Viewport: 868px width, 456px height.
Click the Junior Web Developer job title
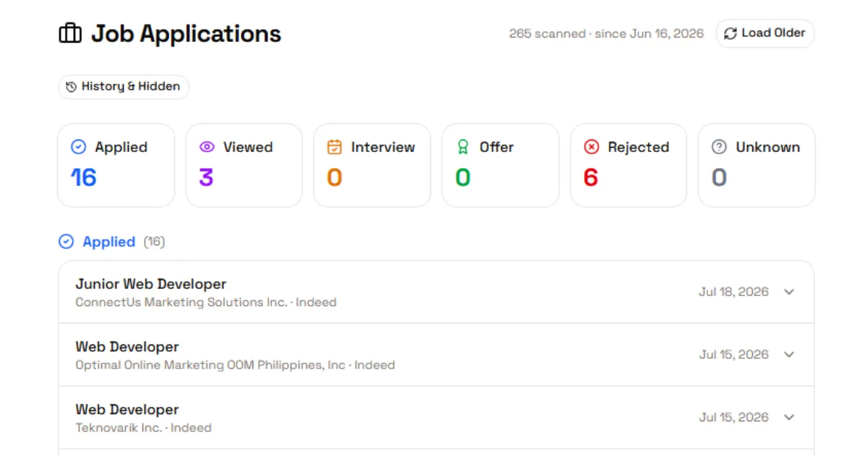(x=151, y=284)
